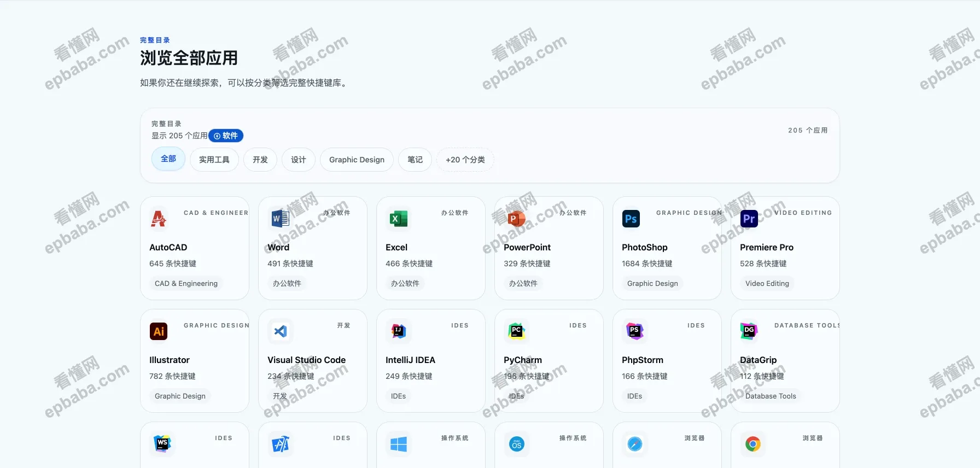Click the 782 条快捷键 text
Viewport: 980px width, 468px height.
(172, 376)
